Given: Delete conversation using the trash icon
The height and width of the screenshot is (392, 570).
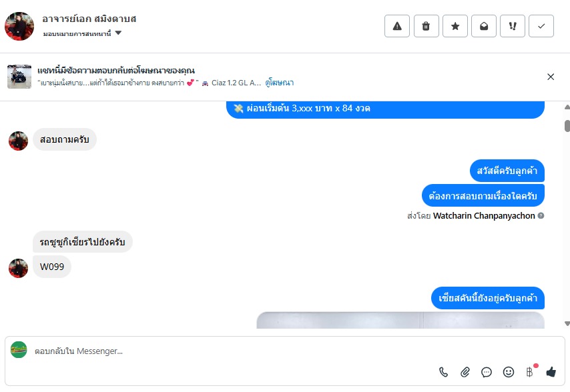Looking at the screenshot, I should 426,26.
